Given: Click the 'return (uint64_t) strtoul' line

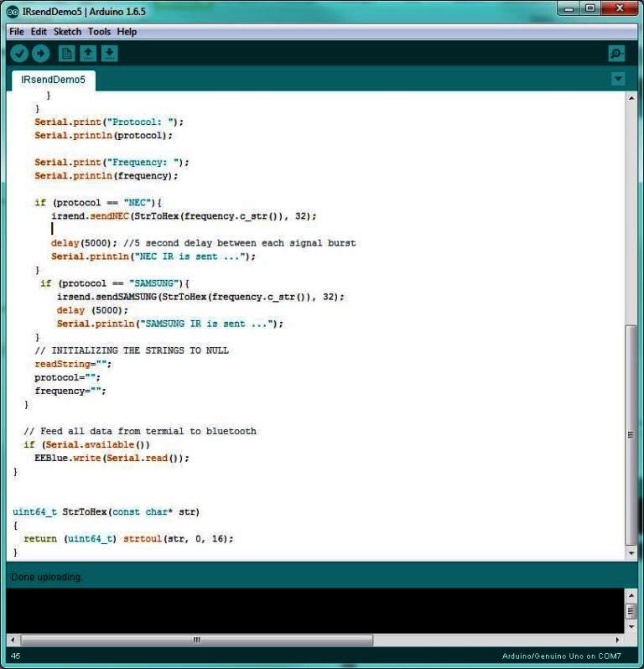Looking at the screenshot, I should [128, 539].
